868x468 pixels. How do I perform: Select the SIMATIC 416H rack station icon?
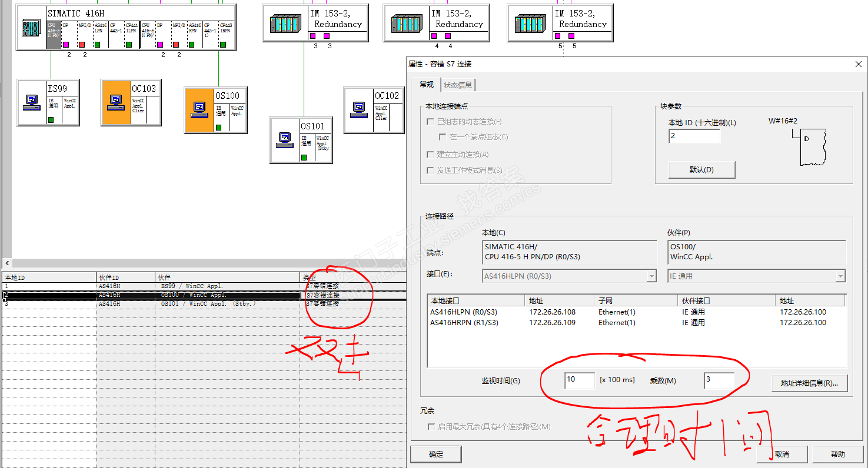point(31,28)
